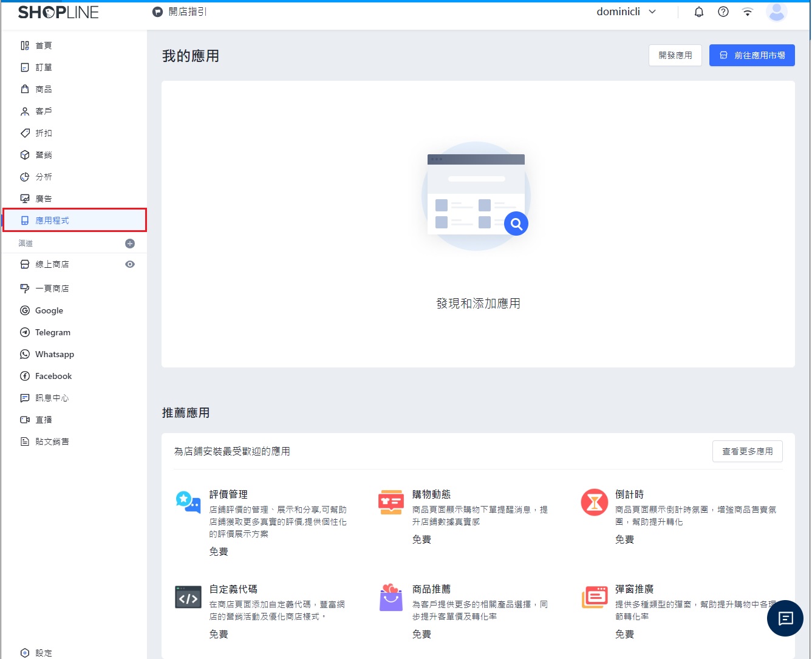Select 應用程式 in the sidebar
Viewport: 812px width, 659px height.
tap(74, 220)
